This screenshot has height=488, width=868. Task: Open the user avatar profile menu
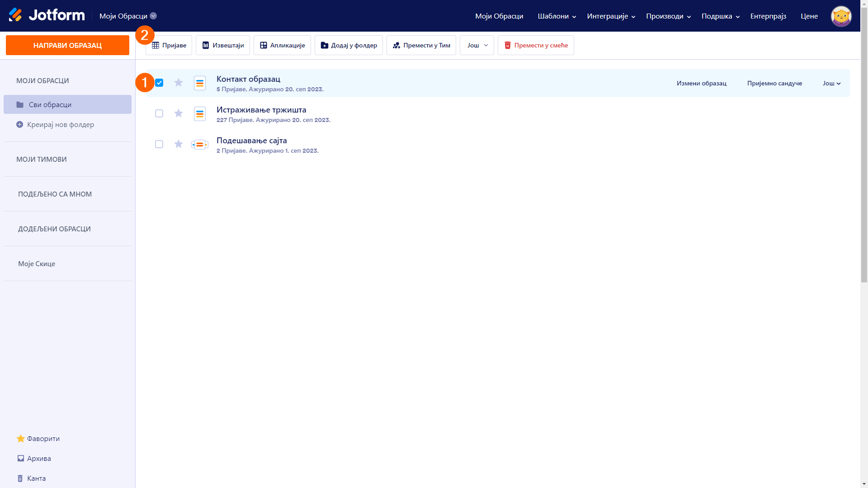tap(841, 16)
